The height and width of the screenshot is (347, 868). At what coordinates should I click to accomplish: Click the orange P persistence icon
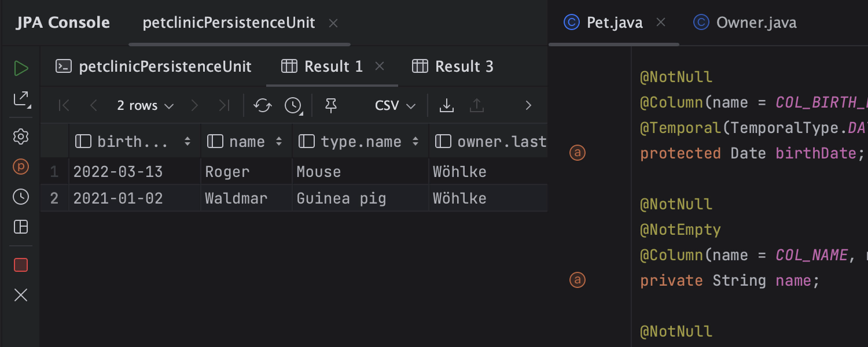pyautogui.click(x=21, y=167)
